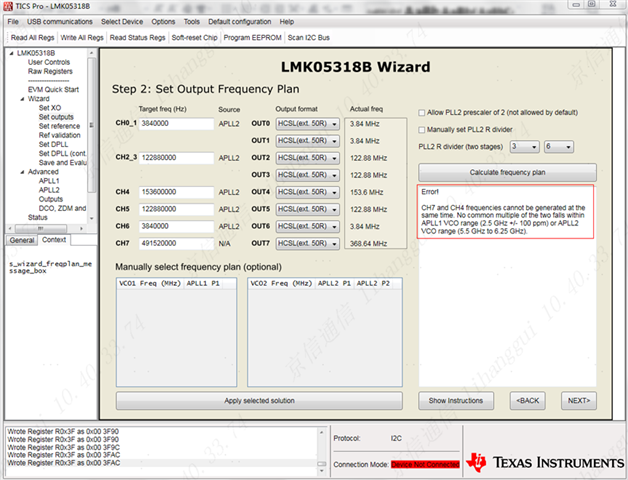628x480 pixels.
Task: Click the Apply selected solution button
Action: 259,401
